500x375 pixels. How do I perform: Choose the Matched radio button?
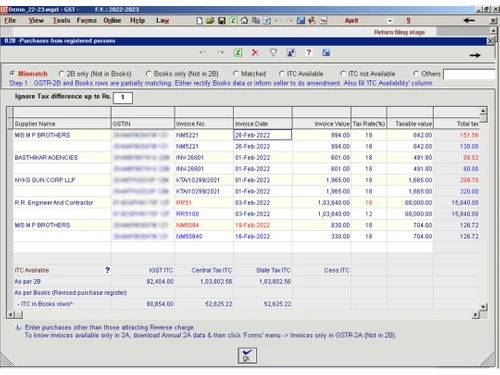(236, 74)
